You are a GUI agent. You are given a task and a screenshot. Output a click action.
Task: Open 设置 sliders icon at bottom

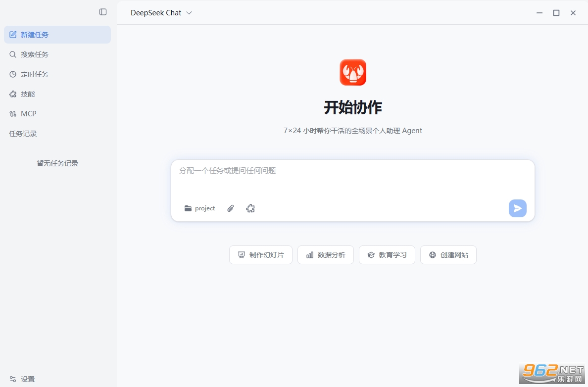click(x=13, y=379)
